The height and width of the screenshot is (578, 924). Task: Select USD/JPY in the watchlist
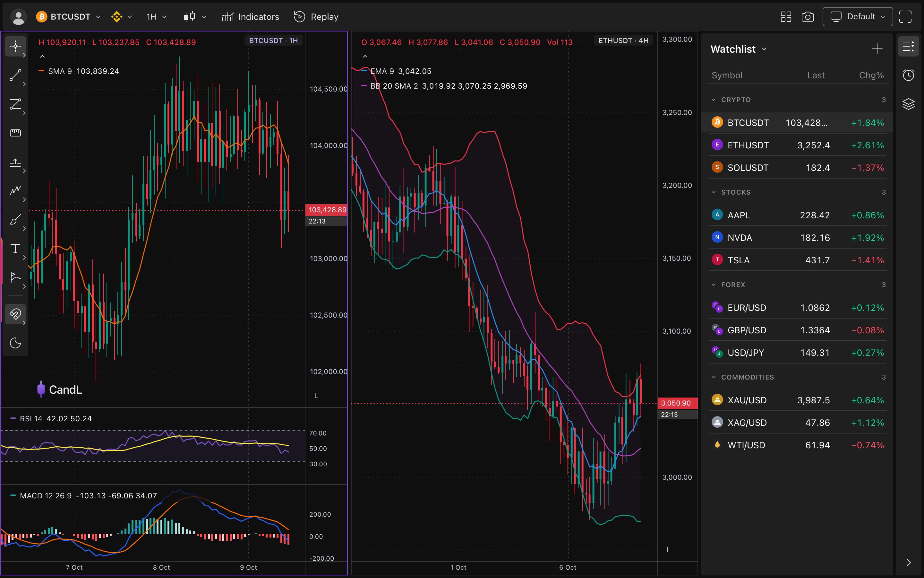797,353
